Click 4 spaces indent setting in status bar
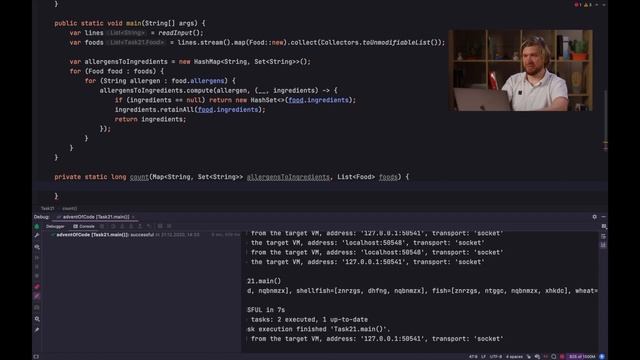 tap(514, 357)
